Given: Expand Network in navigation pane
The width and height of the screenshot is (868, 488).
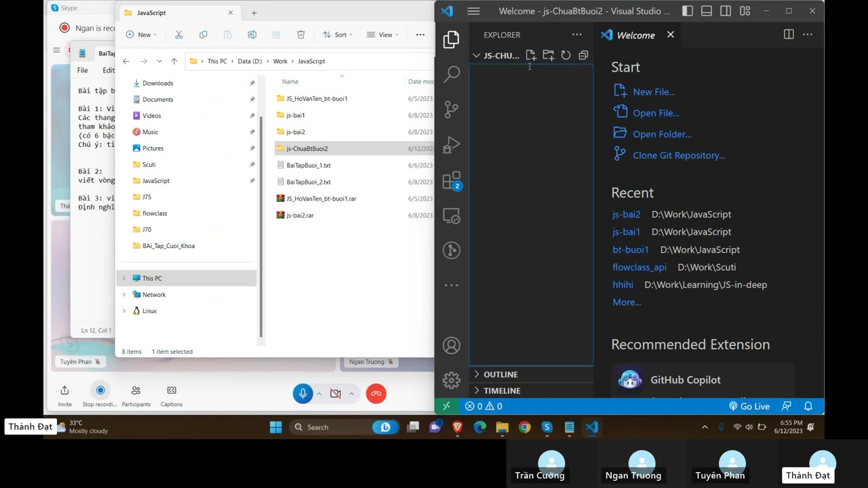Looking at the screenshot, I should pos(123,295).
